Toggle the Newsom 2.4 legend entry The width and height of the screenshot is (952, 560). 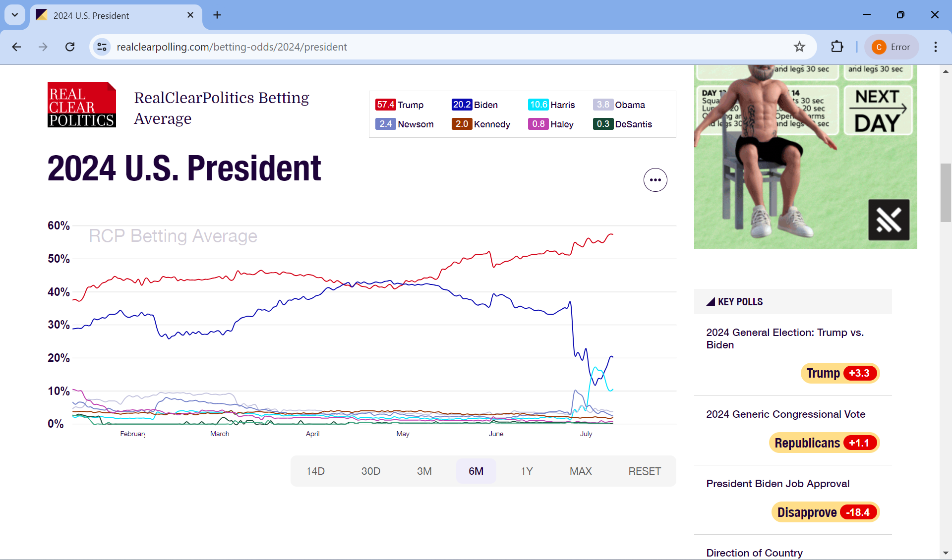(x=405, y=124)
